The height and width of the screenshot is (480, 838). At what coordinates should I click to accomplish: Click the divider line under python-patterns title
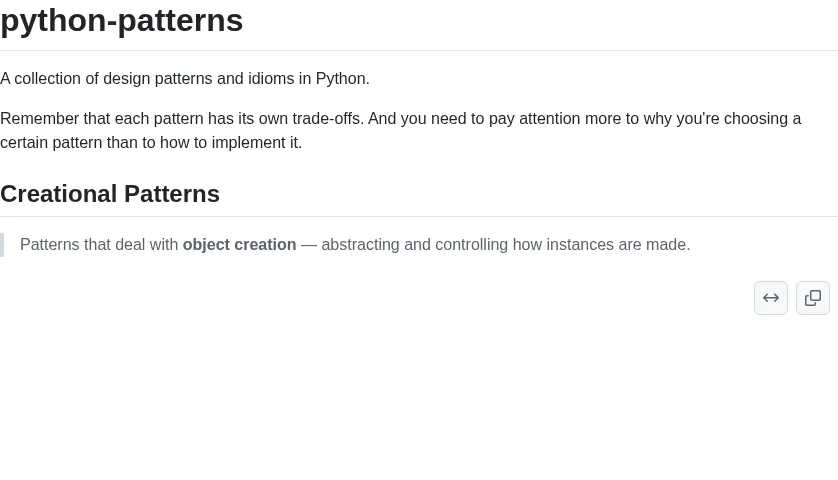419,50
